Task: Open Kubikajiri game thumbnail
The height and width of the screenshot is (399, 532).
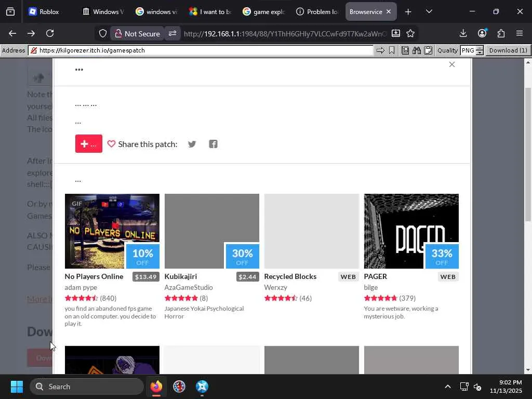Action: (x=212, y=231)
